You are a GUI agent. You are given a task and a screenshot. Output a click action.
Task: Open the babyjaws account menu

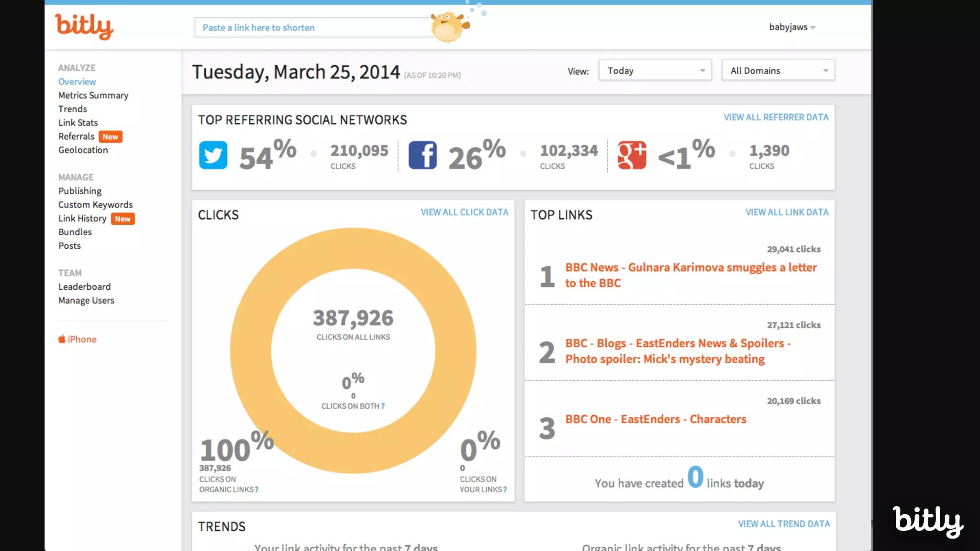pos(792,27)
